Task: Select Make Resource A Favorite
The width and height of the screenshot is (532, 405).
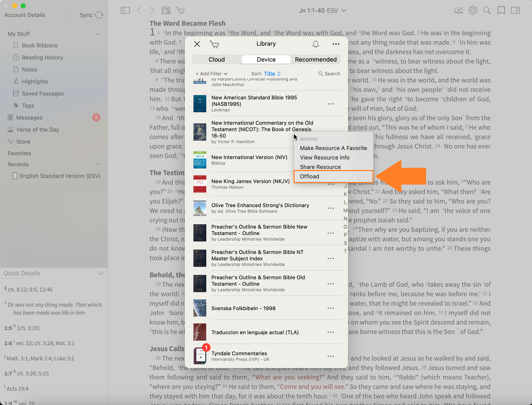Action: pyautogui.click(x=333, y=148)
